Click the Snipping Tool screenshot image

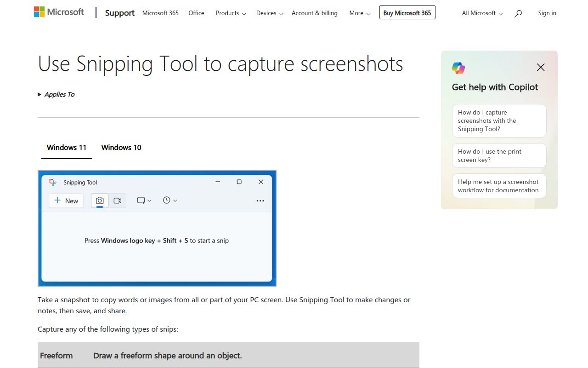[157, 228]
